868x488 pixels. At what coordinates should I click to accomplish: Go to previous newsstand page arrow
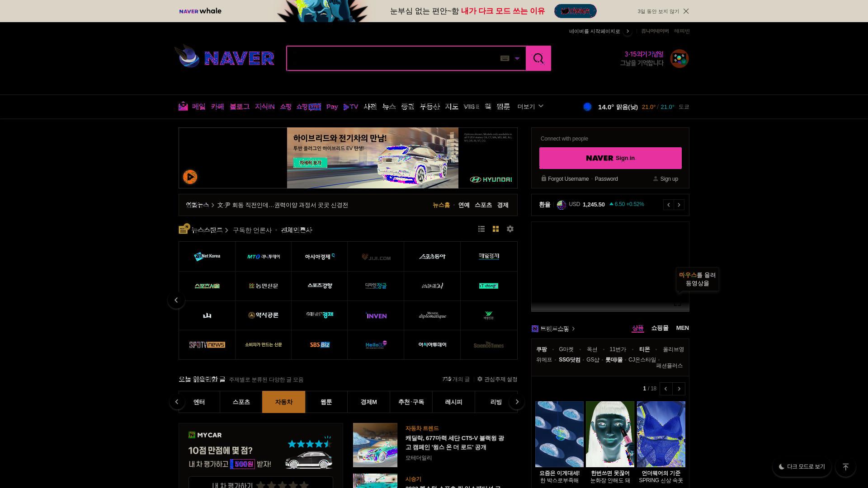176,300
